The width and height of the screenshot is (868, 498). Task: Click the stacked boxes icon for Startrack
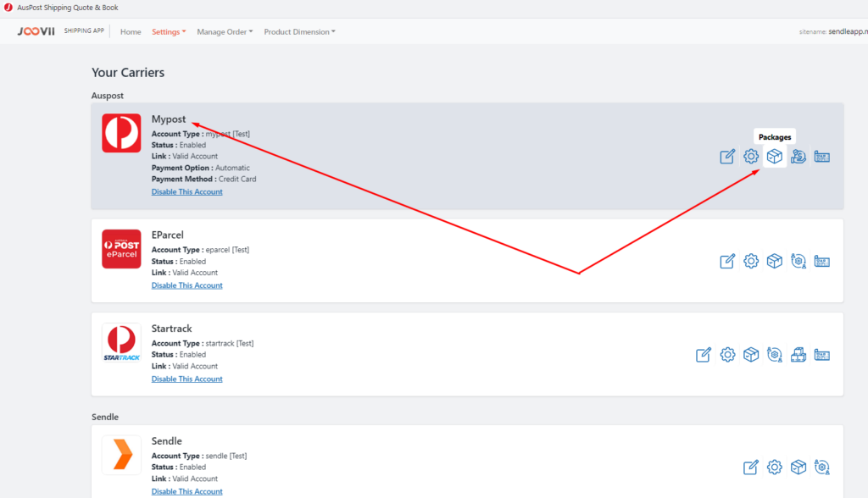pos(798,355)
